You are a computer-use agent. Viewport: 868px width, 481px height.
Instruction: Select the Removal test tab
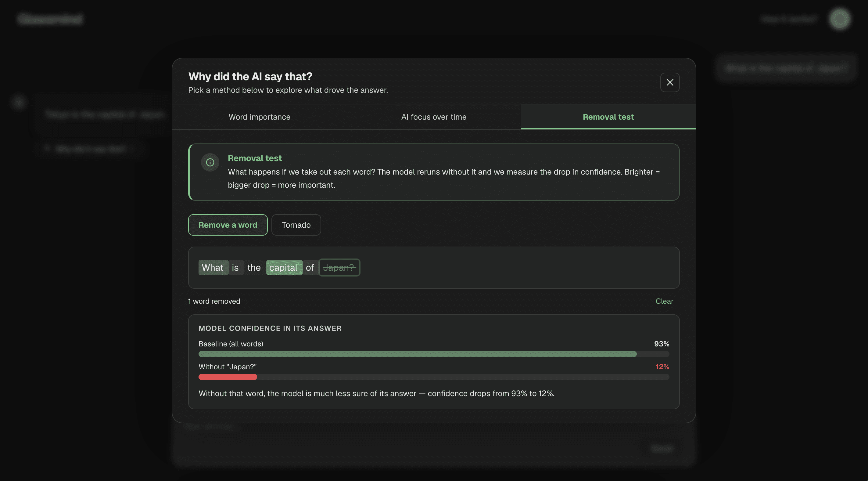tap(608, 117)
